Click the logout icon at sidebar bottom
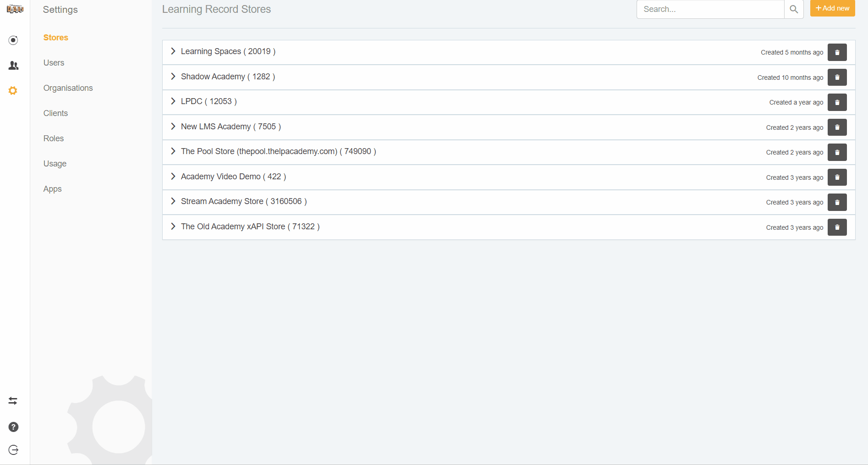 13,450
